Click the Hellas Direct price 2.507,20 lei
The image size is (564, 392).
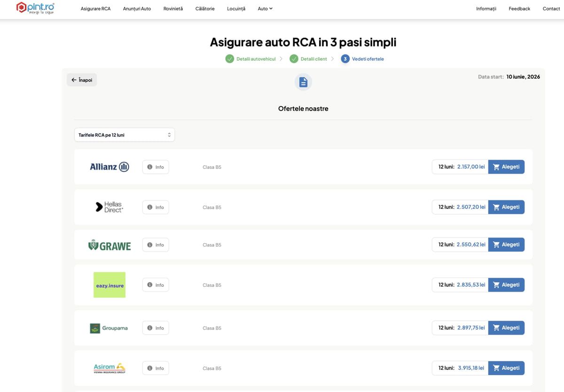pos(471,207)
